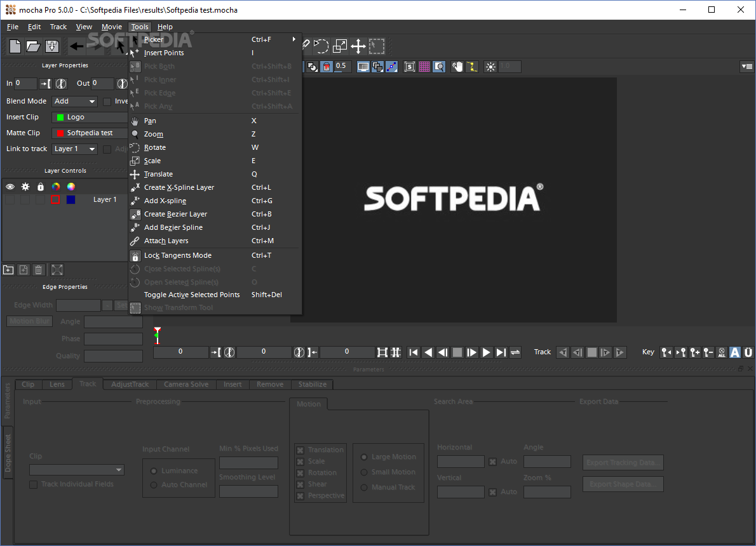This screenshot has width=756, height=546.
Task: Select the Scale tool in the toolbar
Action: click(x=340, y=46)
